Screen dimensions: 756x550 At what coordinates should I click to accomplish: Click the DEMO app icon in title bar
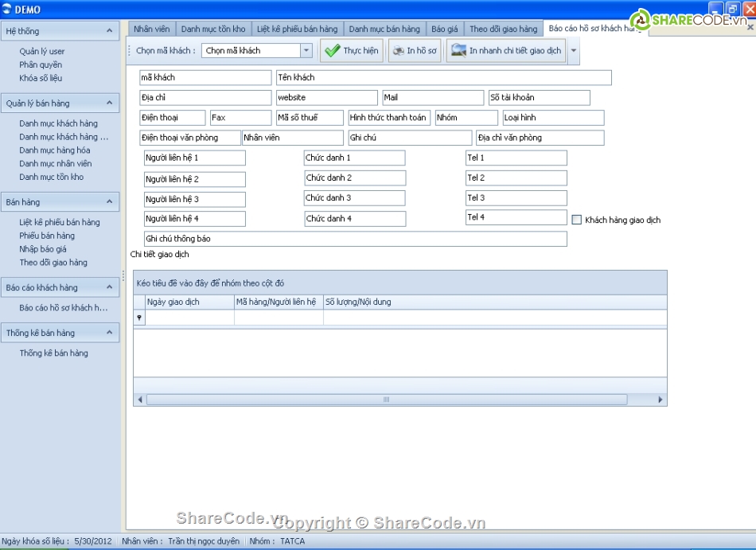pyautogui.click(x=6, y=9)
